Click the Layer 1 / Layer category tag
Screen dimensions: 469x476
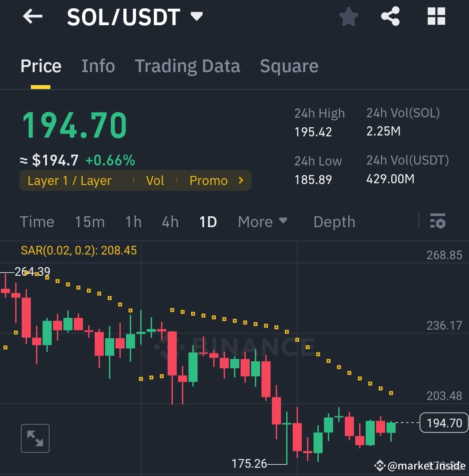click(x=69, y=180)
